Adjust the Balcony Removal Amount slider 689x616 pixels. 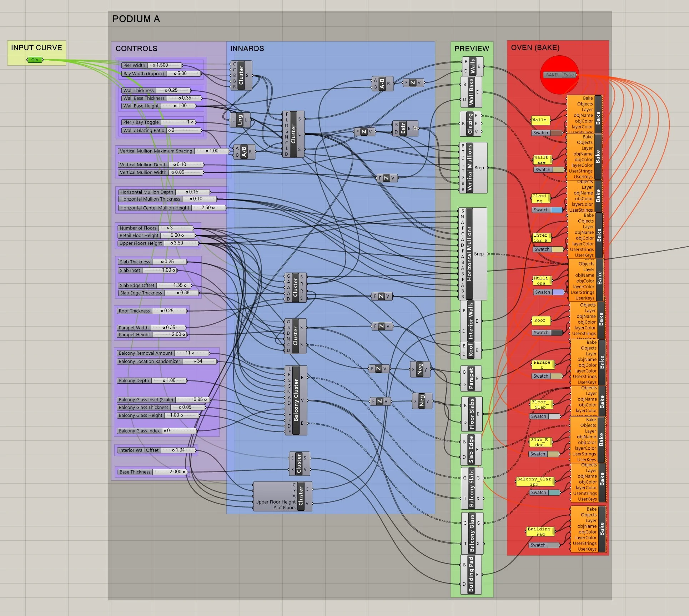(x=163, y=353)
